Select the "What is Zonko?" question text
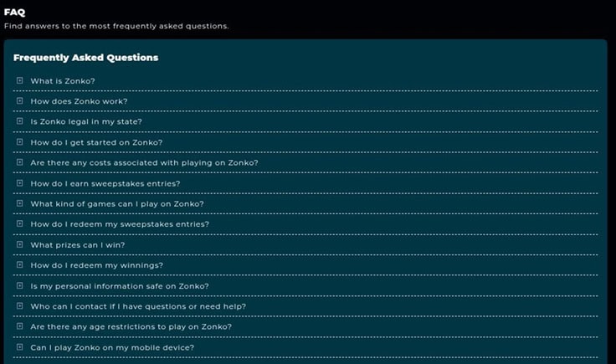The height and width of the screenshot is (364, 616). coord(63,81)
